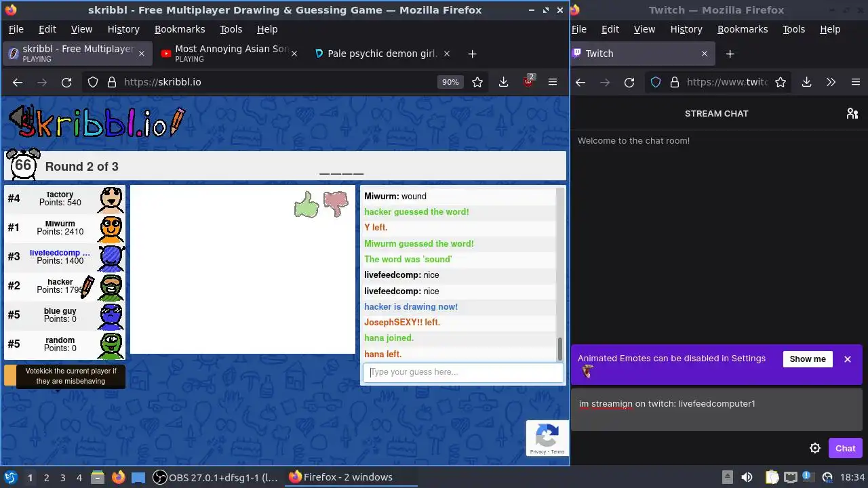The width and height of the screenshot is (868, 488).
Task: Open the Twitch chat community users icon
Action: [852, 113]
